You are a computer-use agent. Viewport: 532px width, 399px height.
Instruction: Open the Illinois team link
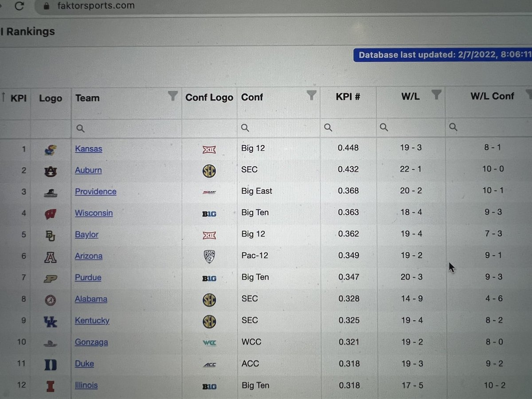(x=86, y=385)
